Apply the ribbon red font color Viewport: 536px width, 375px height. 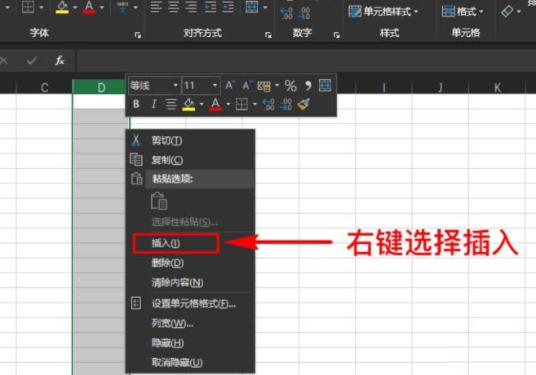tap(89, 7)
